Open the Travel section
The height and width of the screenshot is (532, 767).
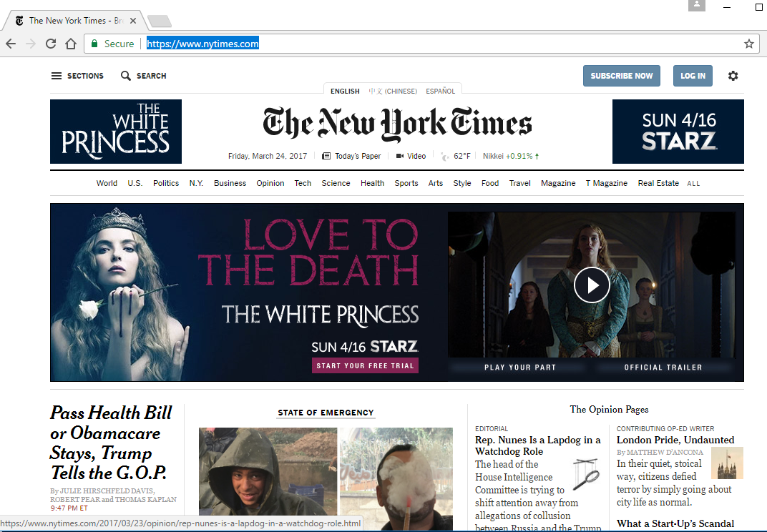[x=519, y=183]
